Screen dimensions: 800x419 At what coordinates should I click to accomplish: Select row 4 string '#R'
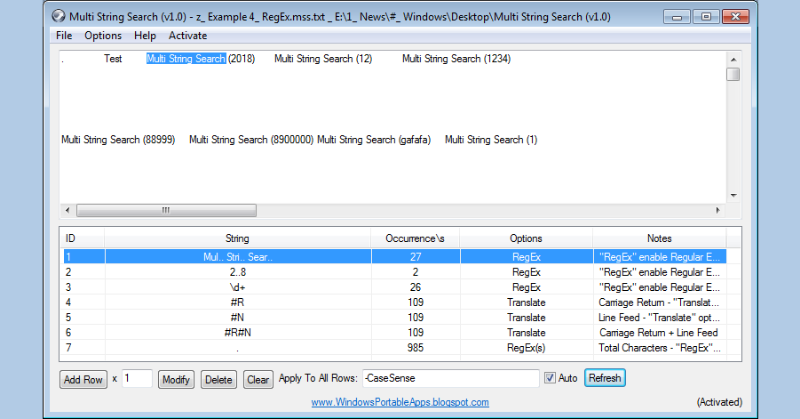(x=237, y=302)
